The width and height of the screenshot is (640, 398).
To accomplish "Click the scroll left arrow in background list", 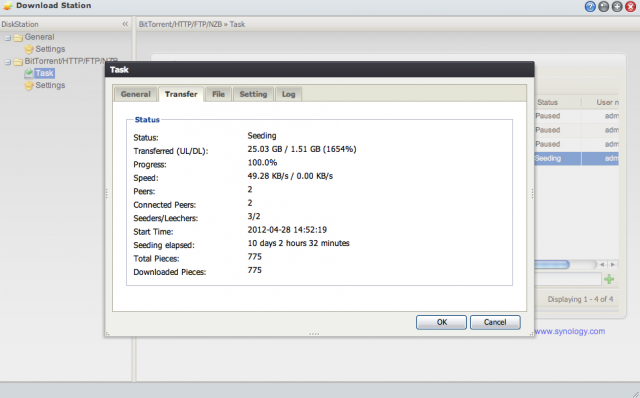I will 602,265.
